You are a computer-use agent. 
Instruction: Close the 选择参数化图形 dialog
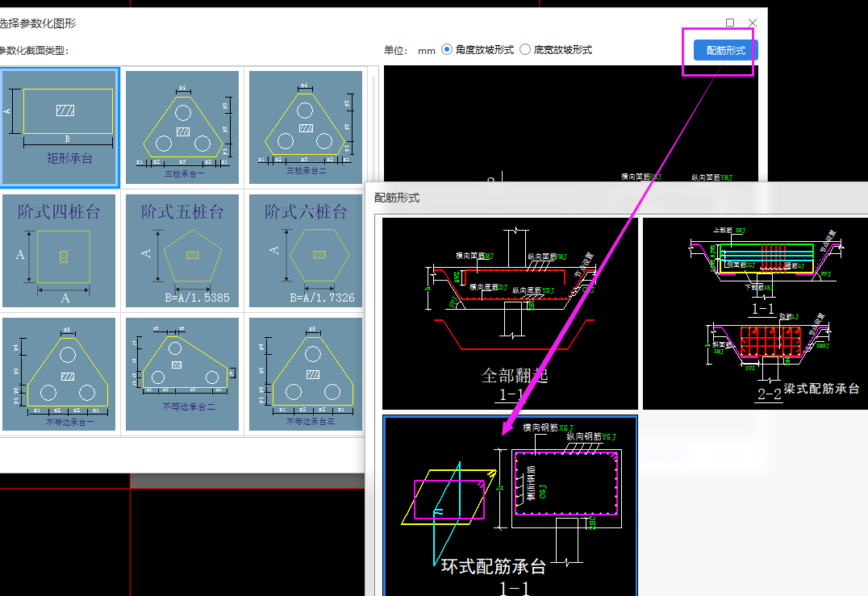[753, 23]
